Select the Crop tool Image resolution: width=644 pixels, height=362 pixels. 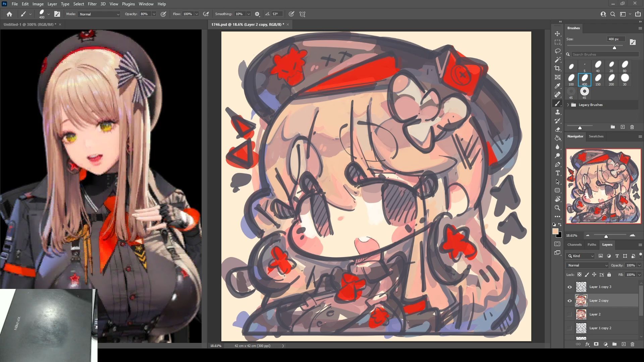pyautogui.click(x=557, y=69)
